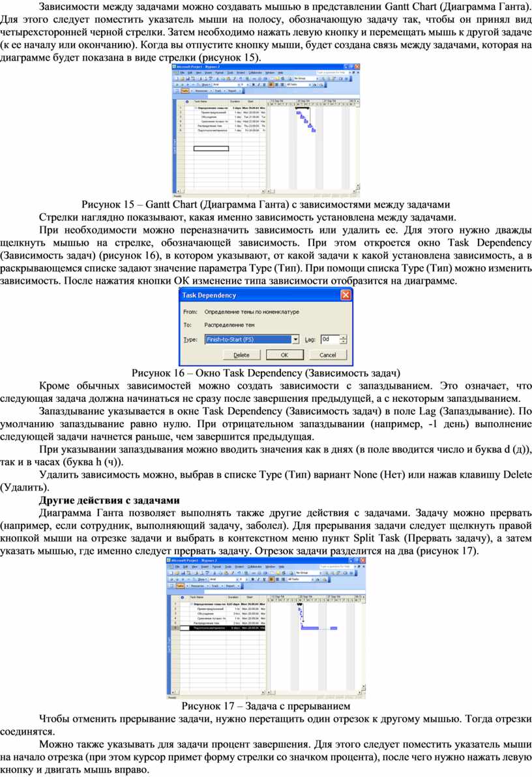The height and width of the screenshot is (777, 532).
Task: Select the black highlighted task row in Figure 17
Action: (x=222, y=628)
